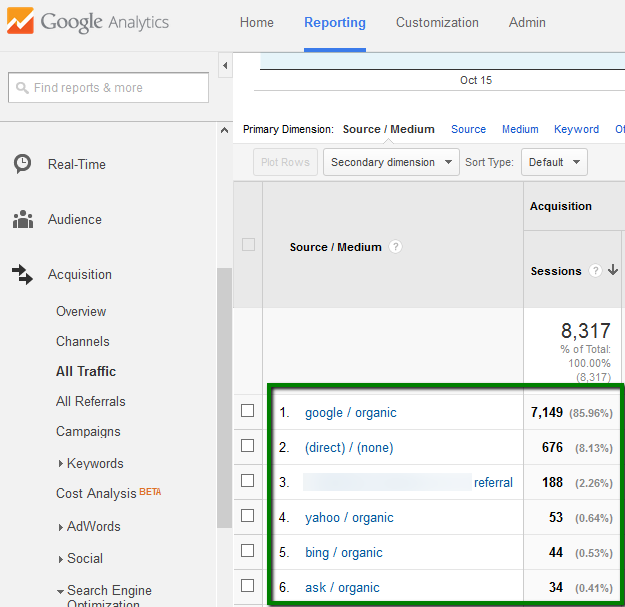Open the ask / organic link
Viewport: 625px width, 607px height.
click(x=342, y=588)
